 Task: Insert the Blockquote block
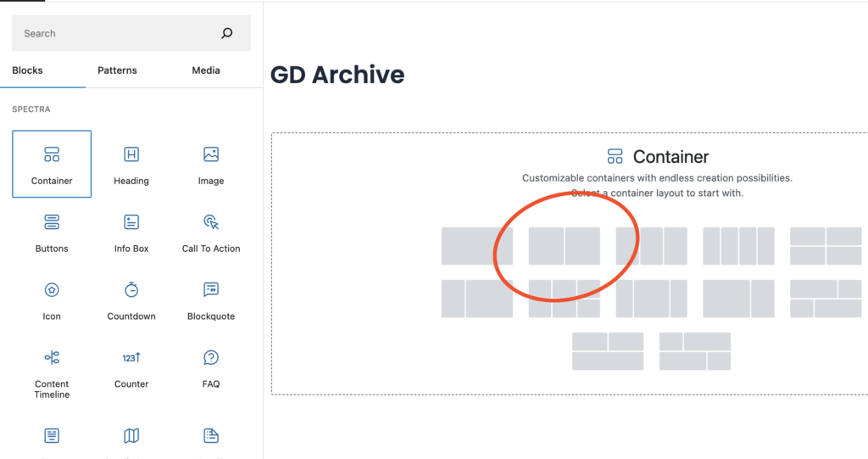(211, 299)
